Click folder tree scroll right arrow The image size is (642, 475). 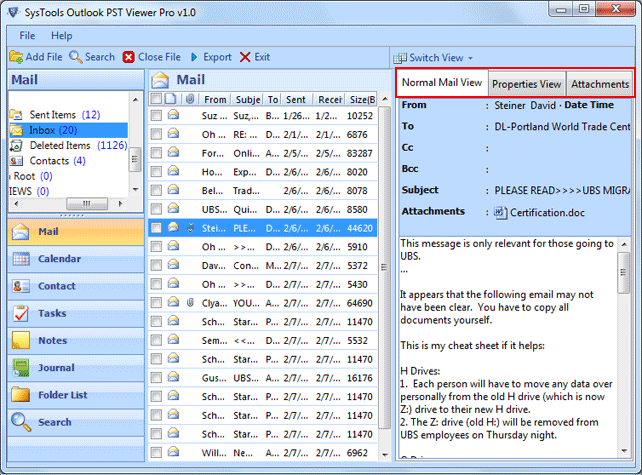click(x=120, y=204)
